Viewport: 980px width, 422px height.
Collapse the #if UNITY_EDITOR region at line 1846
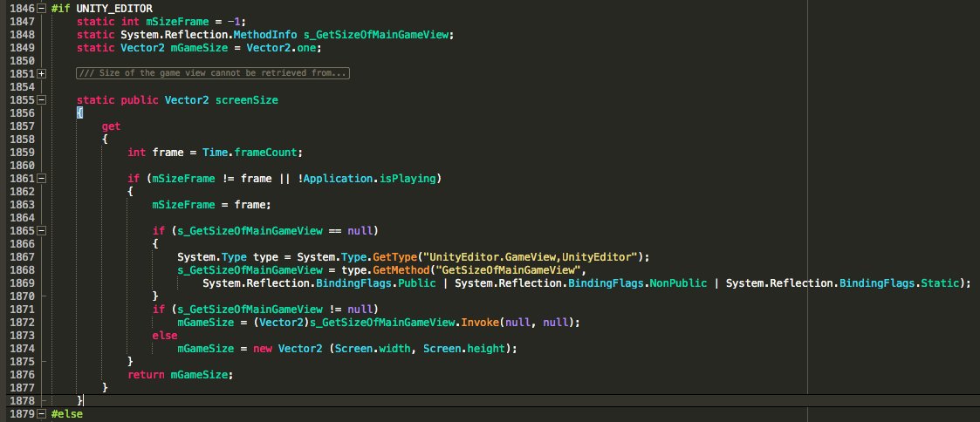(x=41, y=9)
